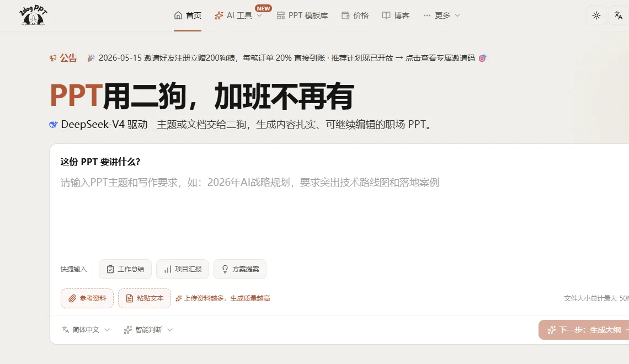This screenshot has height=364, width=629.
Task: Click the 公告 megaphone icon
Action: point(53,58)
